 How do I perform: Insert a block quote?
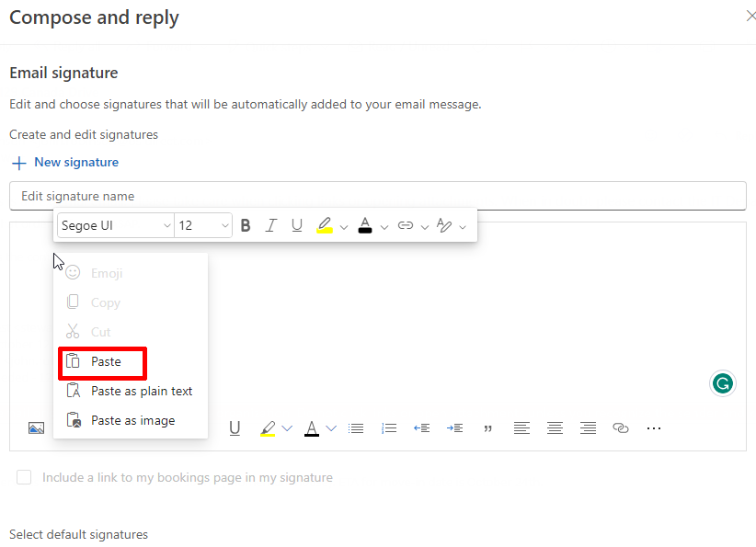pyautogui.click(x=487, y=427)
